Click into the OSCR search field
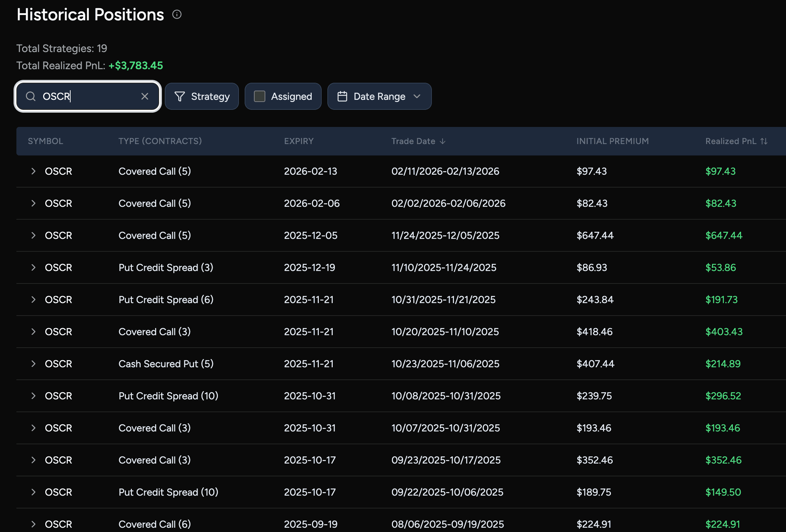The image size is (786, 532). pyautogui.click(x=89, y=96)
